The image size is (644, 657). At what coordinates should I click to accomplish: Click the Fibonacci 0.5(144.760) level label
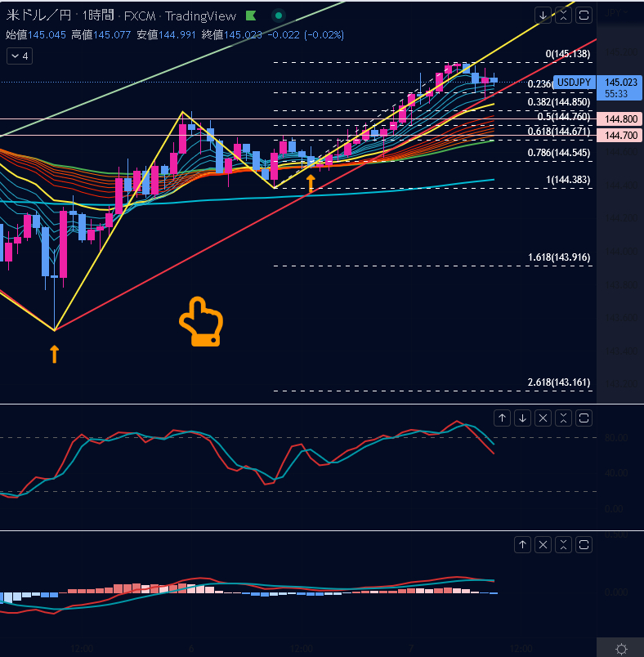point(564,117)
